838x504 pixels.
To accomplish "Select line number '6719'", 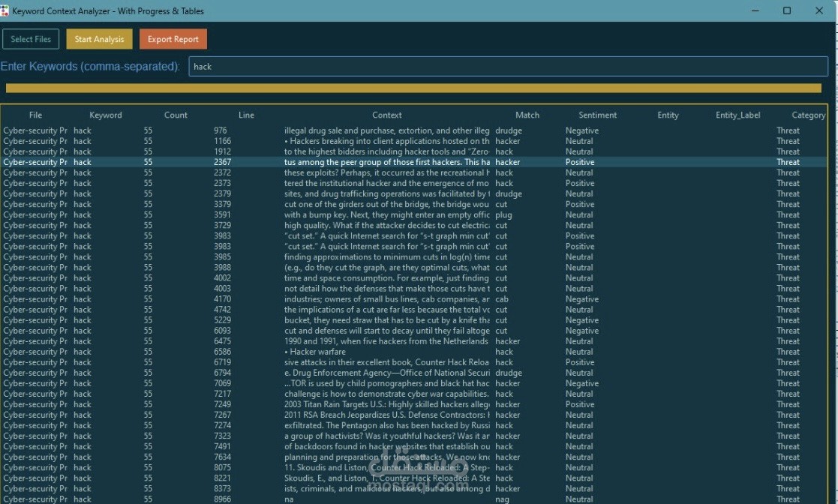I will (222, 361).
